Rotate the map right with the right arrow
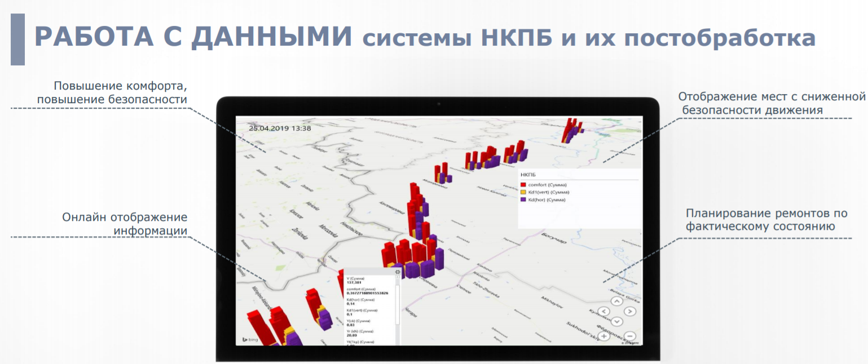Image resolution: width=868 pixels, height=364 pixels. point(630,311)
